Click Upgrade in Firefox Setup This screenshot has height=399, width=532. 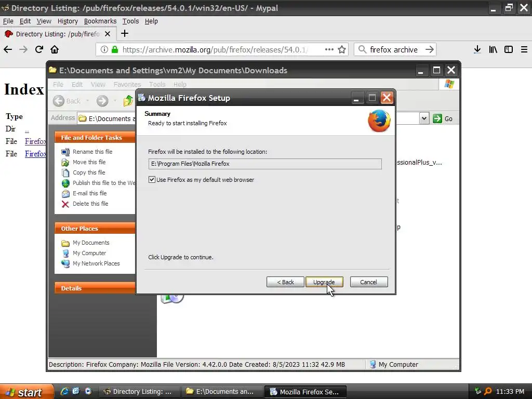324,282
